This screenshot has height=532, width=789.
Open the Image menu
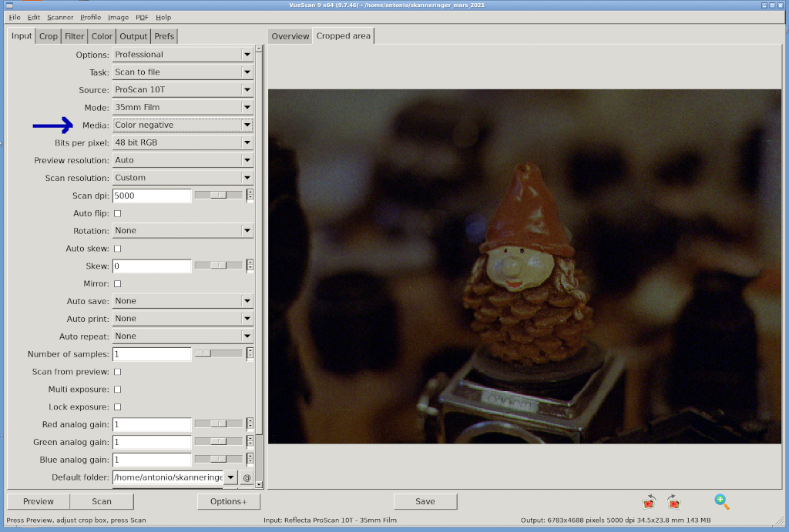point(118,17)
